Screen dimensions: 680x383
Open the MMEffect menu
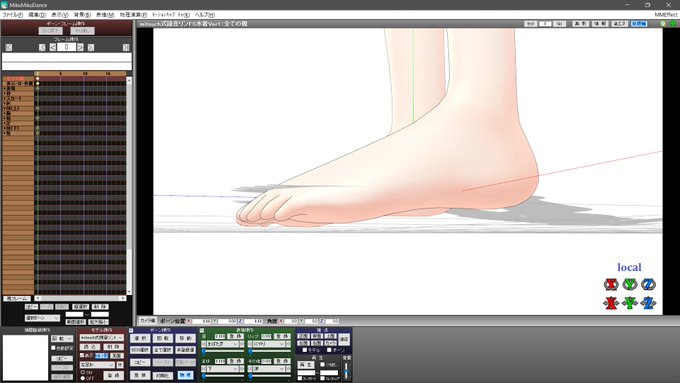click(666, 15)
